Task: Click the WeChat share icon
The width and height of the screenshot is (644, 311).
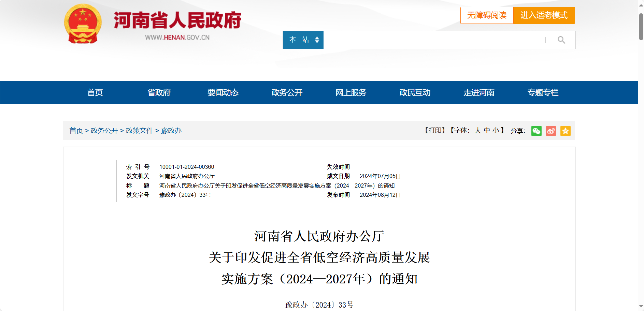Action: pyautogui.click(x=536, y=131)
